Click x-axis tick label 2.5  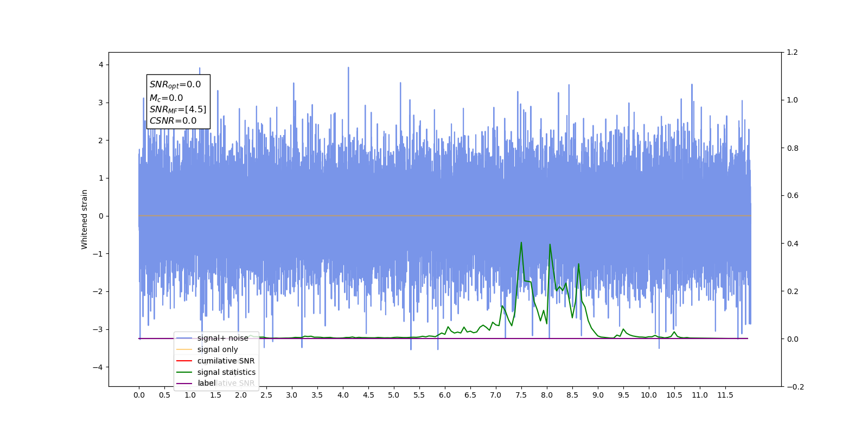[266, 395]
